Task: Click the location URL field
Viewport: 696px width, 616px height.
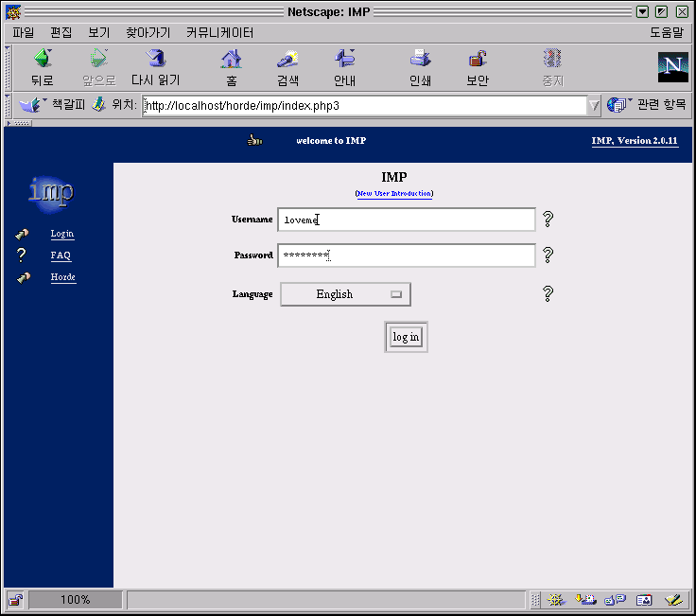Action: [365, 106]
